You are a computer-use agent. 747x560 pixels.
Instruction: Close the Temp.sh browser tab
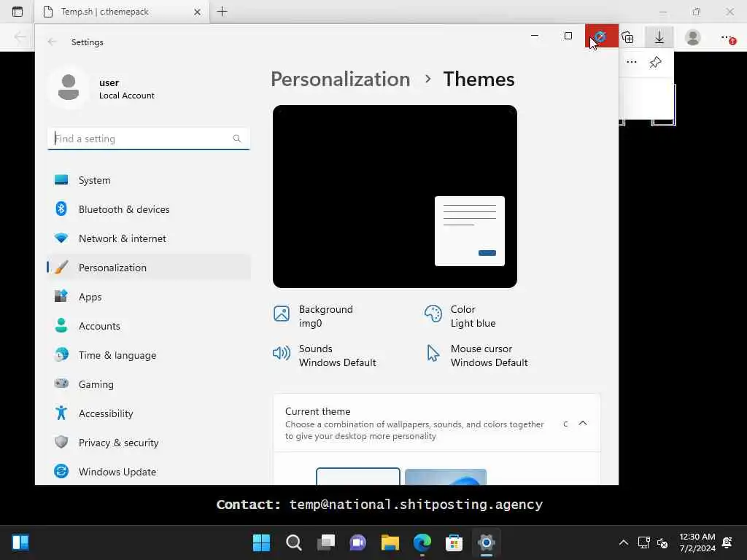[x=197, y=12]
